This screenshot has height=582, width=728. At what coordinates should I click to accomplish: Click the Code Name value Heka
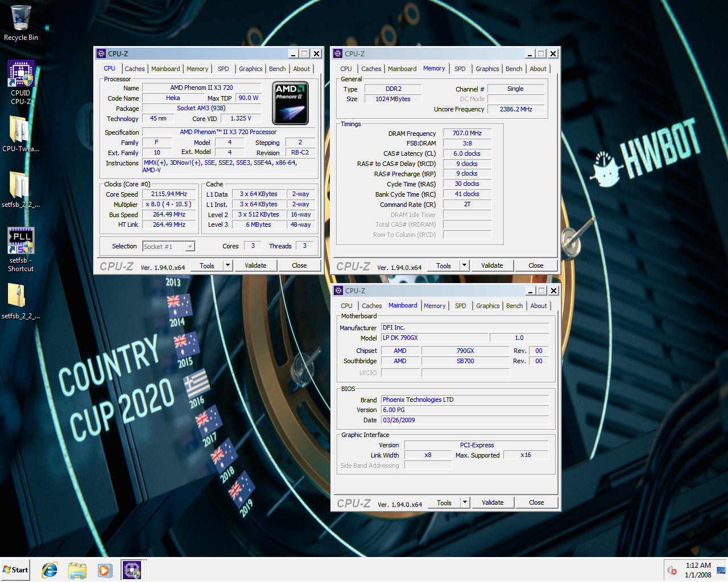(173, 98)
